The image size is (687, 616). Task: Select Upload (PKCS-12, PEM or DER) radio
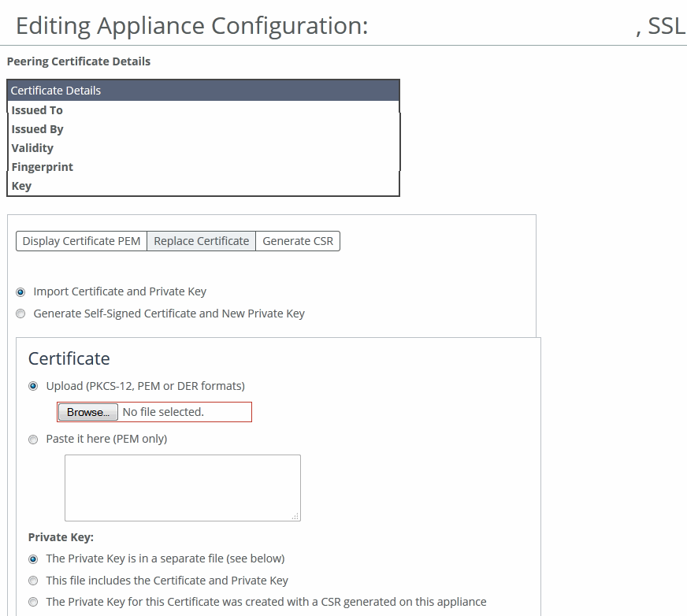click(33, 386)
